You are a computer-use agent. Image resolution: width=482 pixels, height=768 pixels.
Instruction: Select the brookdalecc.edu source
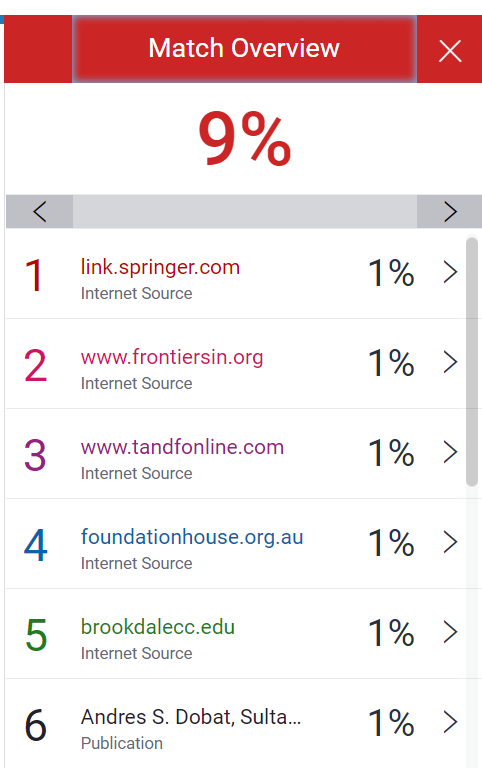(x=158, y=627)
